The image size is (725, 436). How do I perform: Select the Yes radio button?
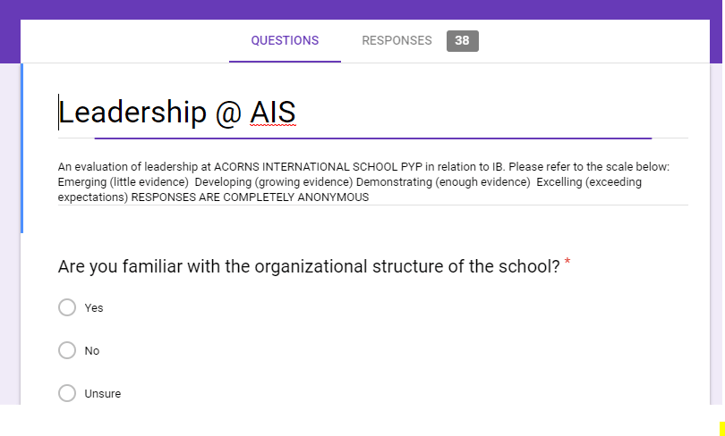pyautogui.click(x=67, y=308)
